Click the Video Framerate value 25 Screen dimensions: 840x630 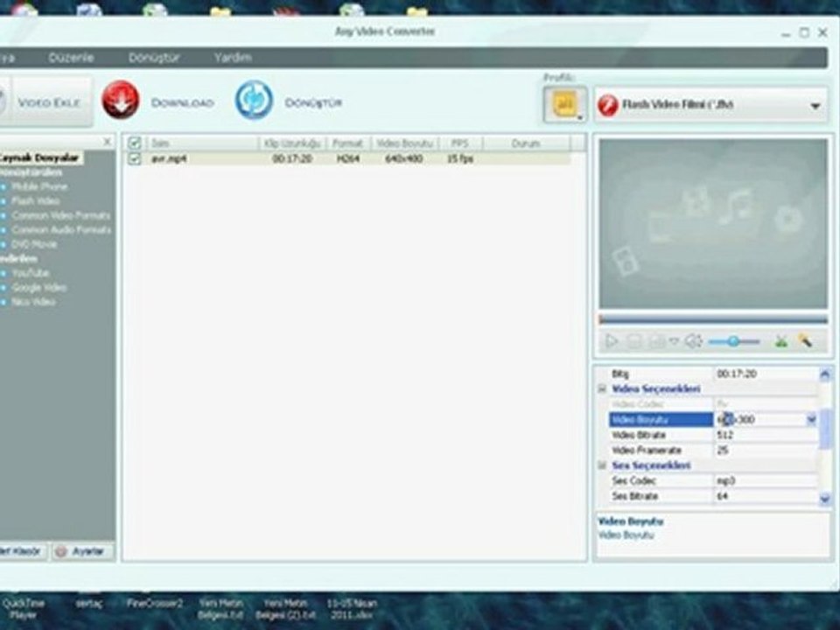[x=765, y=451]
